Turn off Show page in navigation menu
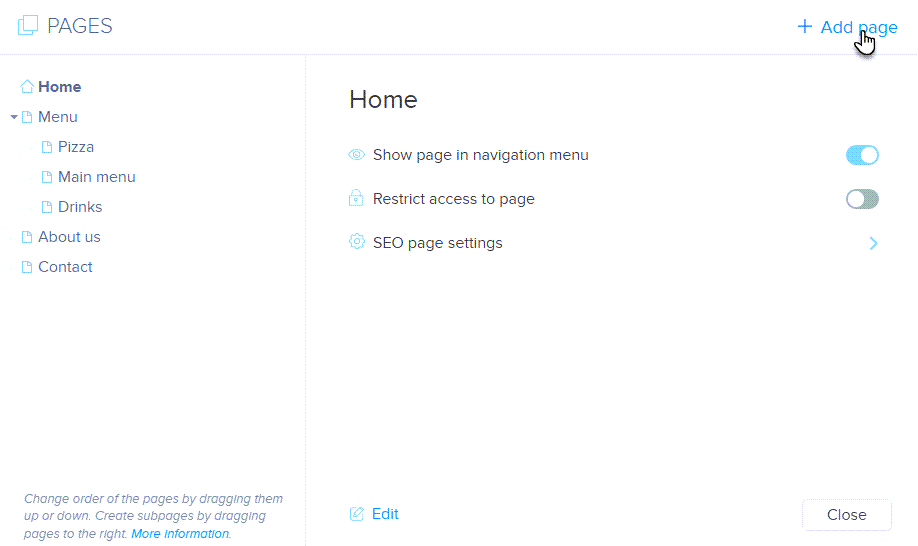Screen dimensions: 918x546 tap(861, 155)
